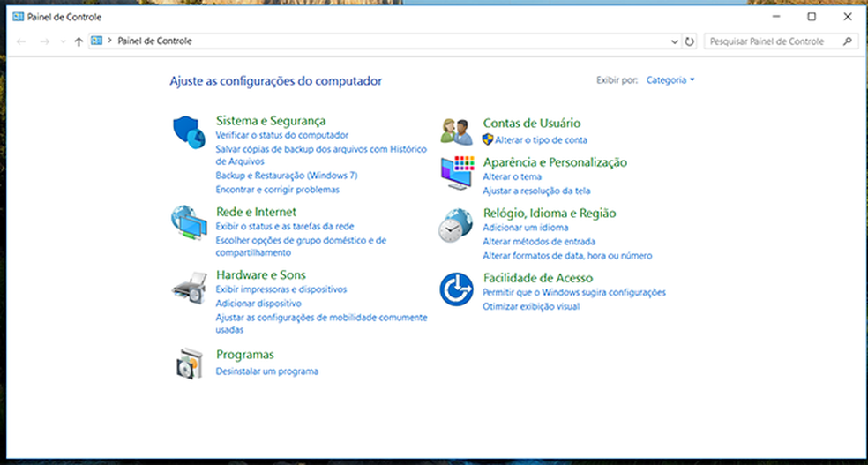
Task: Open Desinstalar um programa
Action: [x=266, y=371]
